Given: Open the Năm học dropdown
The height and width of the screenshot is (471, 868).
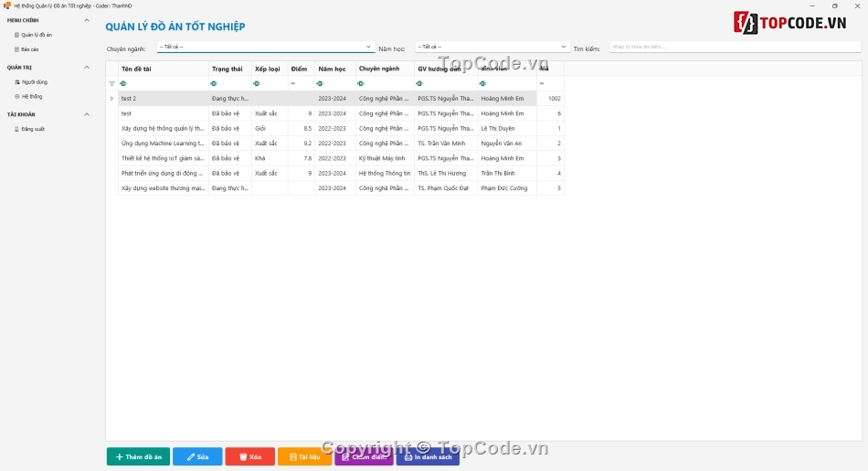Looking at the screenshot, I should click(x=492, y=48).
